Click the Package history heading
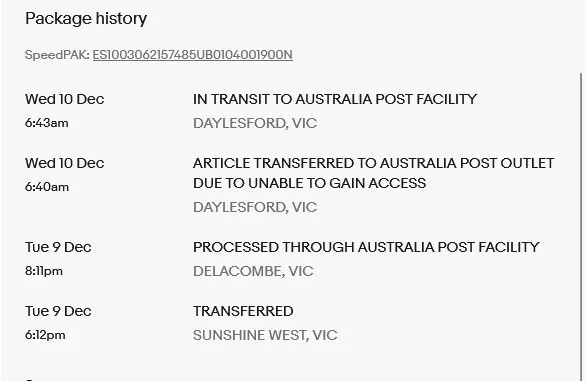This screenshot has height=381, width=587. (x=86, y=19)
